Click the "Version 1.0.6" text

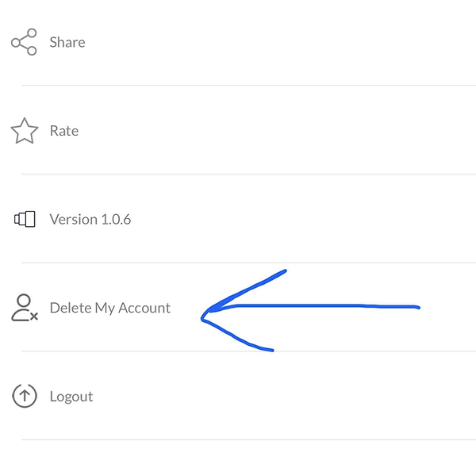click(x=90, y=219)
